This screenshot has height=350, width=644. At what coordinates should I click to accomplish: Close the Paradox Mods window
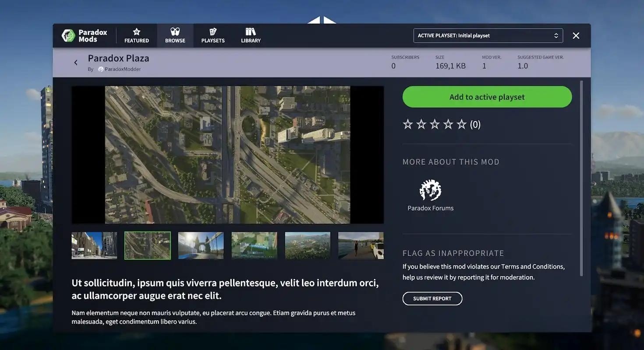click(576, 35)
